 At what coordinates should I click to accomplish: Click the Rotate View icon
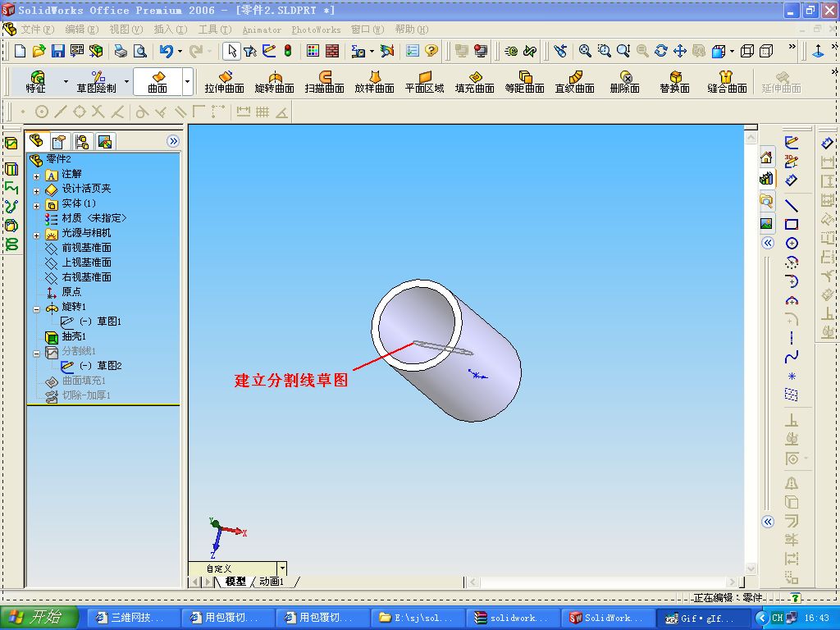click(661, 51)
